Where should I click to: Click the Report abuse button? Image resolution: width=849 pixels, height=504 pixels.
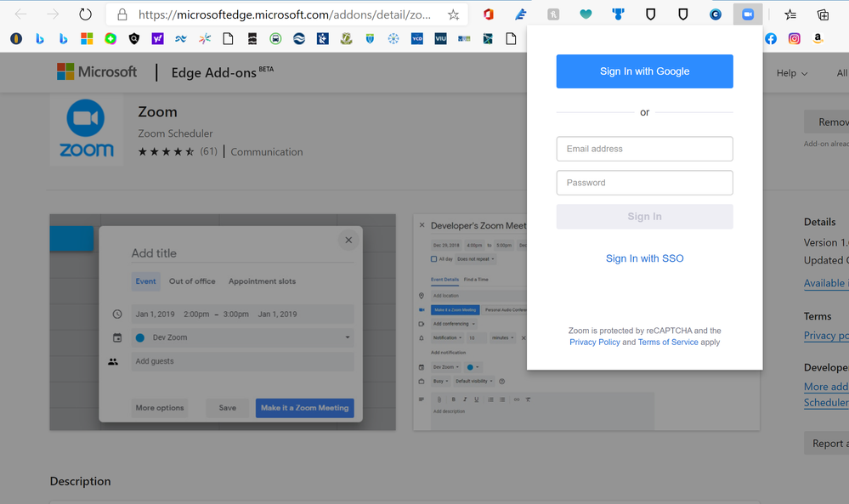[826, 444]
